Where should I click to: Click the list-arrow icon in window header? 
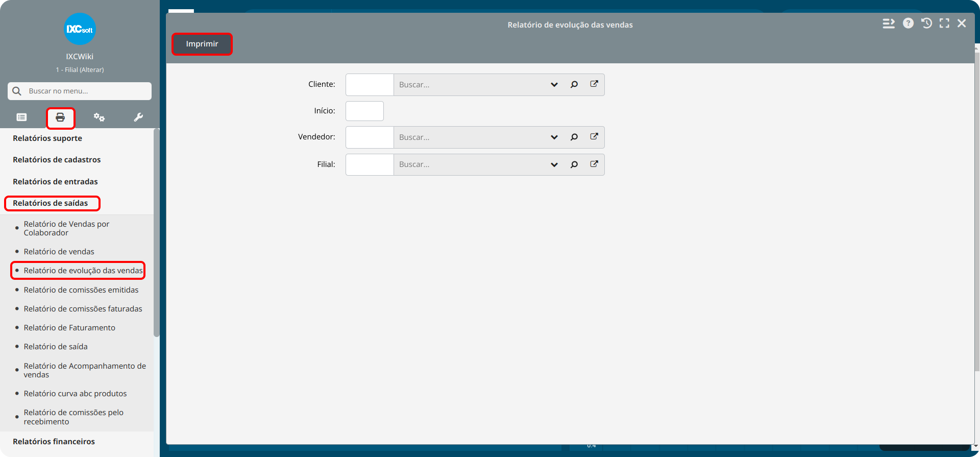(x=889, y=23)
